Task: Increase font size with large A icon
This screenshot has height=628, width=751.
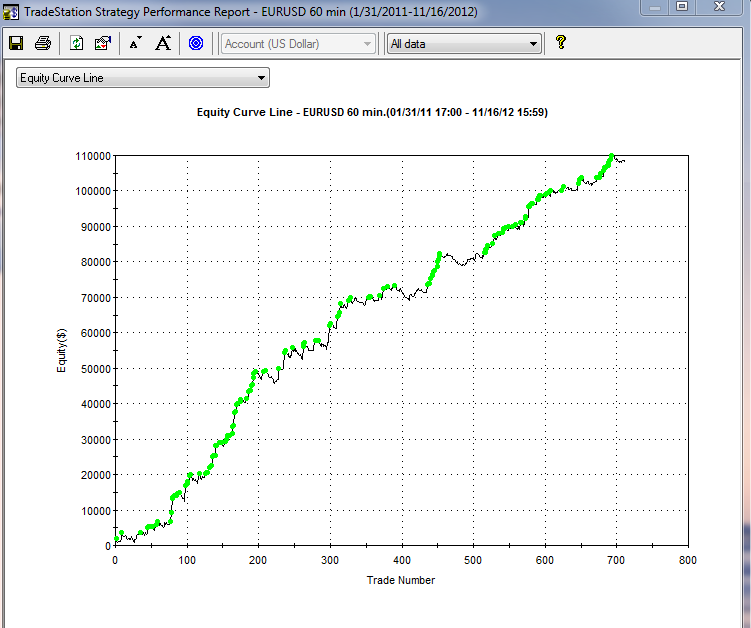Action: (163, 43)
